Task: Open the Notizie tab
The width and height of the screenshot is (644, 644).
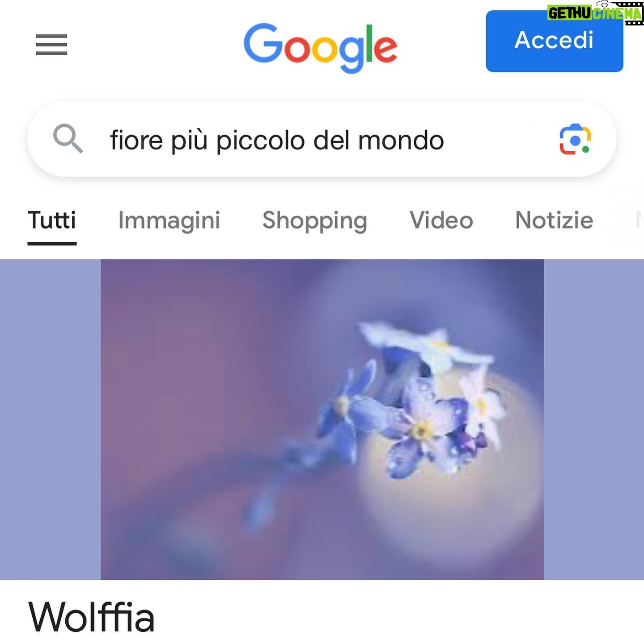Action: point(554,220)
